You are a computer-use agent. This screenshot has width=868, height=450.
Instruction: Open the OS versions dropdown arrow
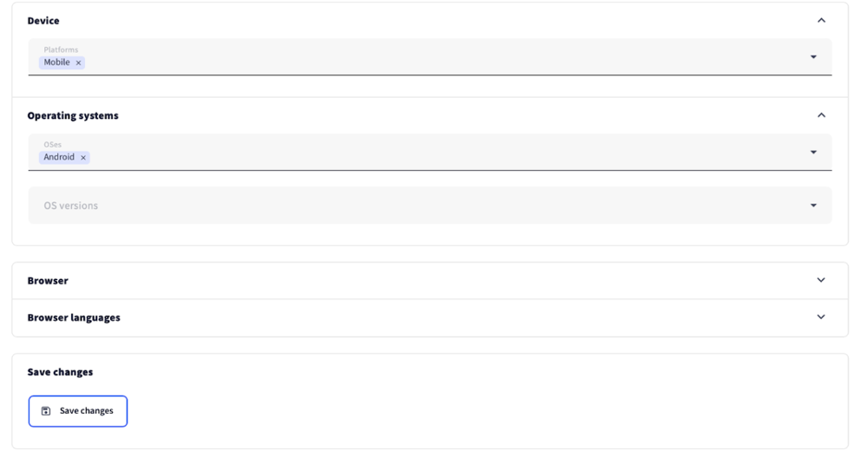click(813, 205)
